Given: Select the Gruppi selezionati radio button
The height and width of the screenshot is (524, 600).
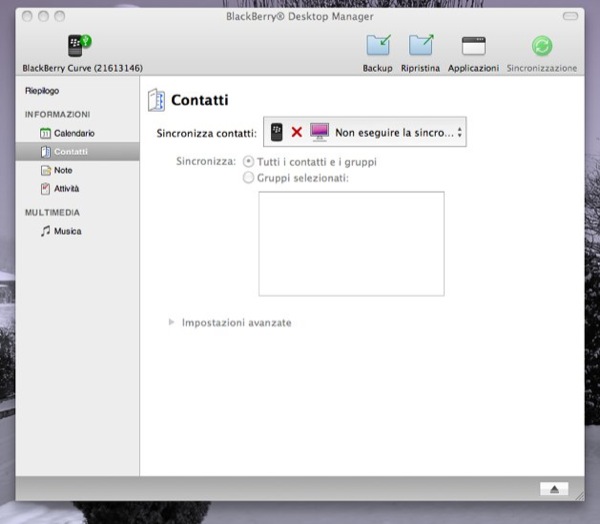Looking at the screenshot, I should pos(248,178).
